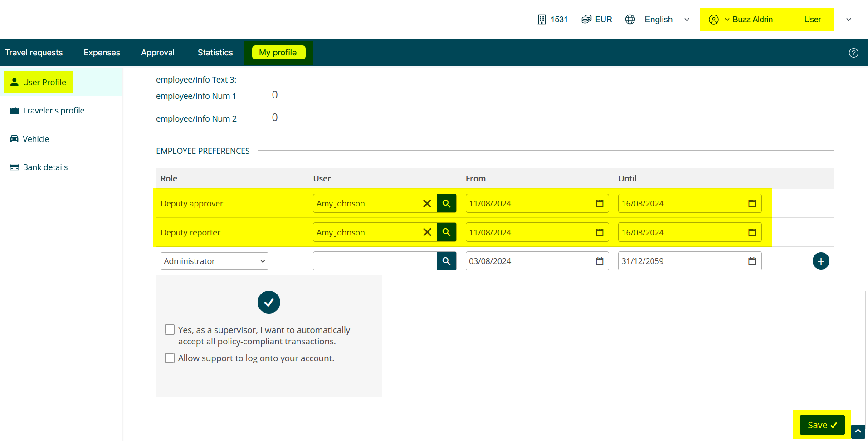The image size is (868, 441).
Task: Open Traveler's profile in the sidebar
Action: tap(54, 111)
